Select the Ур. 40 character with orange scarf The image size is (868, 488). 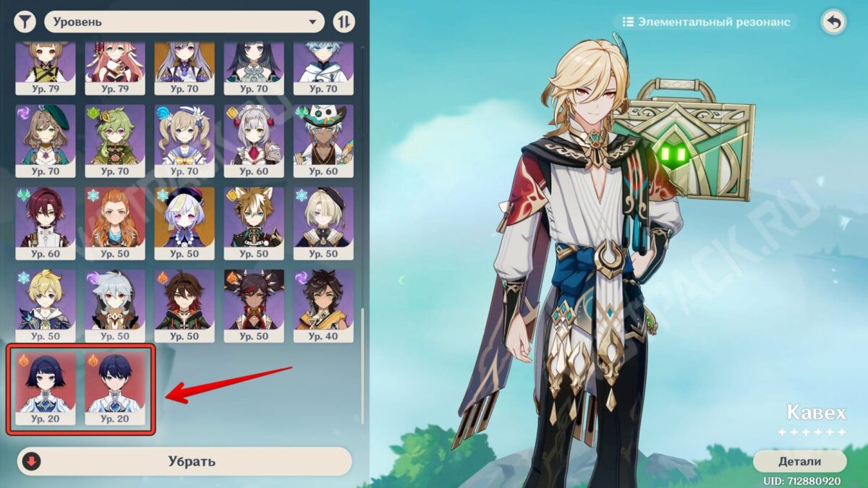click(x=323, y=306)
